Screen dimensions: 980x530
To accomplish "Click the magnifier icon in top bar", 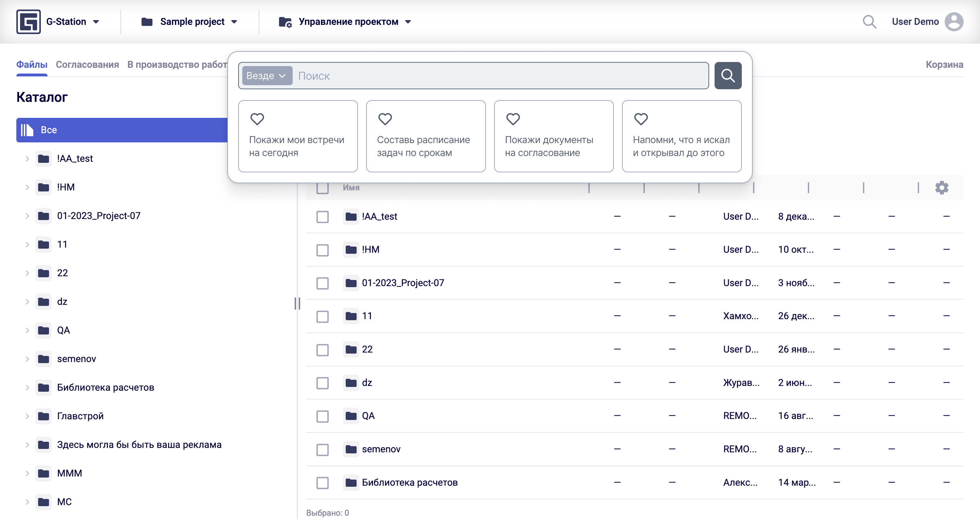I will pos(869,22).
